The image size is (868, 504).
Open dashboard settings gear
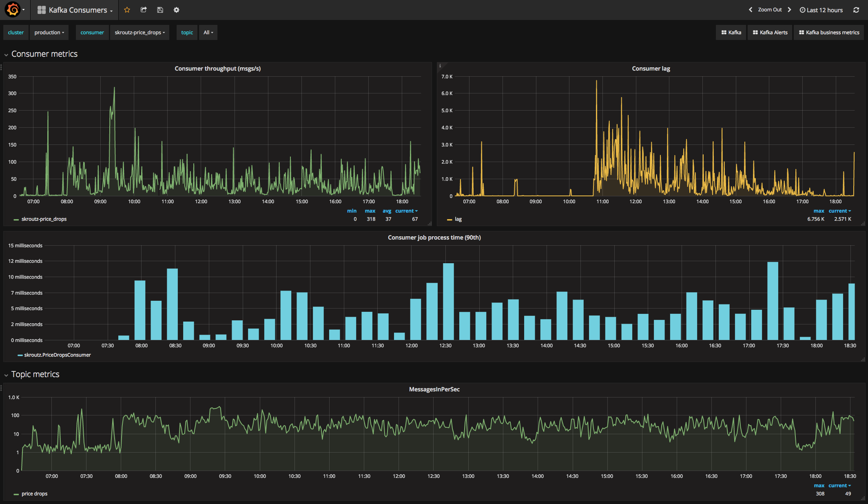coord(176,10)
